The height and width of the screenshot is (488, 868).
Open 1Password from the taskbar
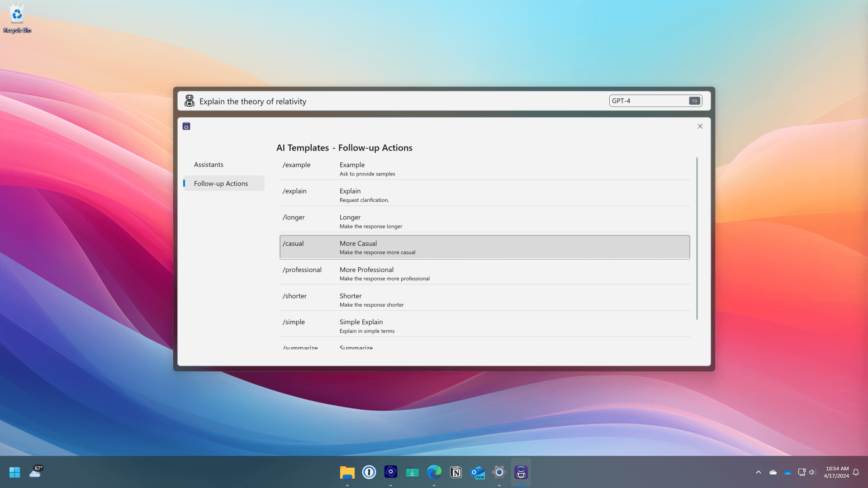(369, 472)
